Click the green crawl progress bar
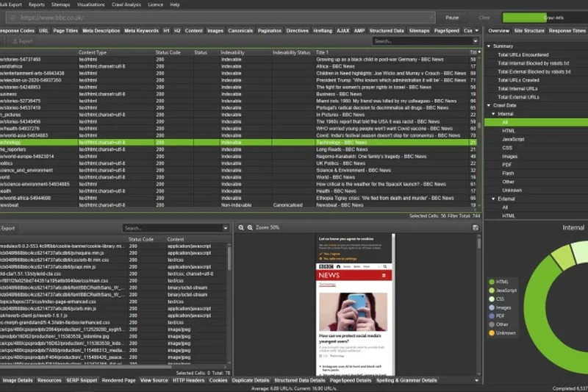 pos(544,17)
